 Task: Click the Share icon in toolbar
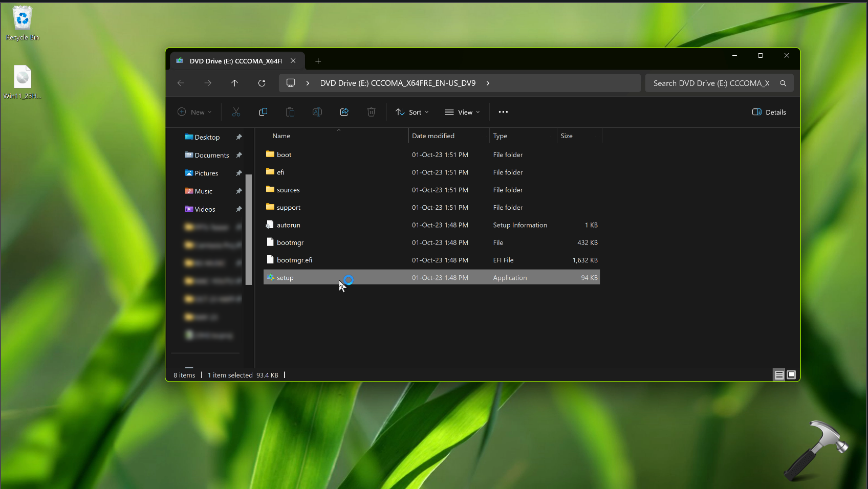coord(344,112)
